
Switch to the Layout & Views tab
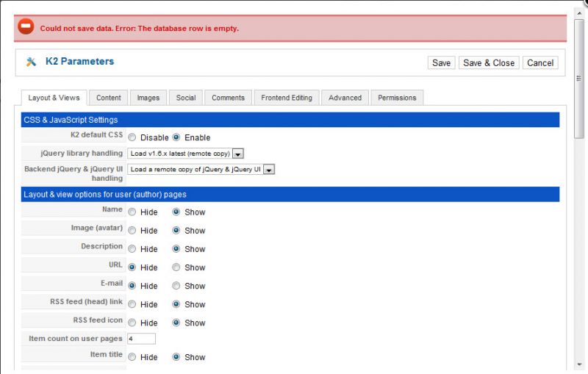[x=54, y=98]
